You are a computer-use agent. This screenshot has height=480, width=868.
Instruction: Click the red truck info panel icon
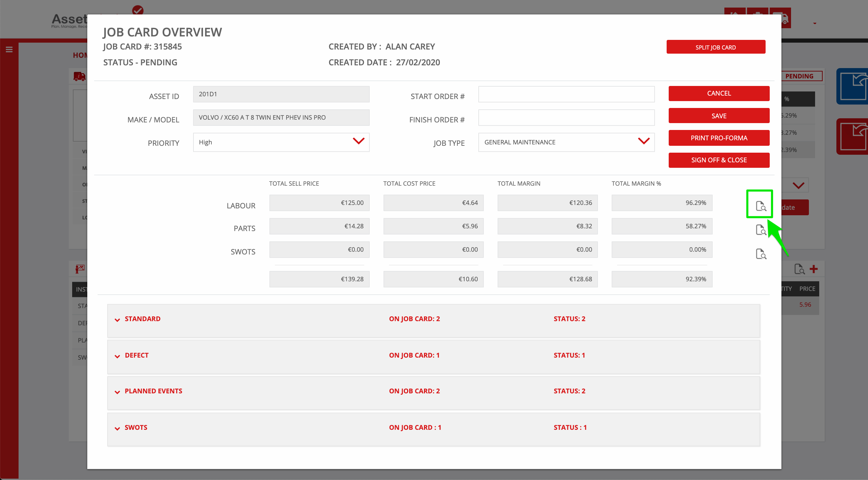(x=79, y=76)
